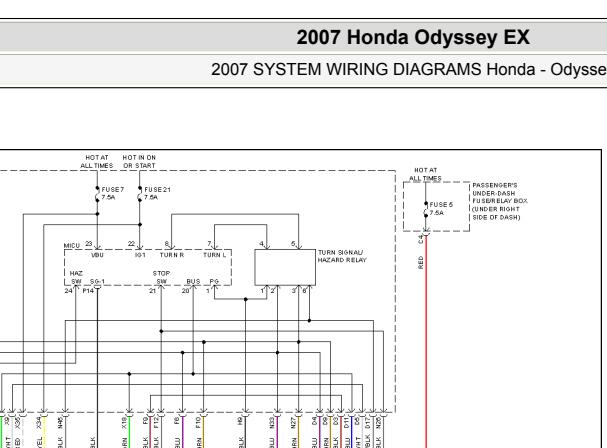This screenshot has width=607, height=448.
Task: Click the 'RED' wire color label
Action: click(x=421, y=263)
